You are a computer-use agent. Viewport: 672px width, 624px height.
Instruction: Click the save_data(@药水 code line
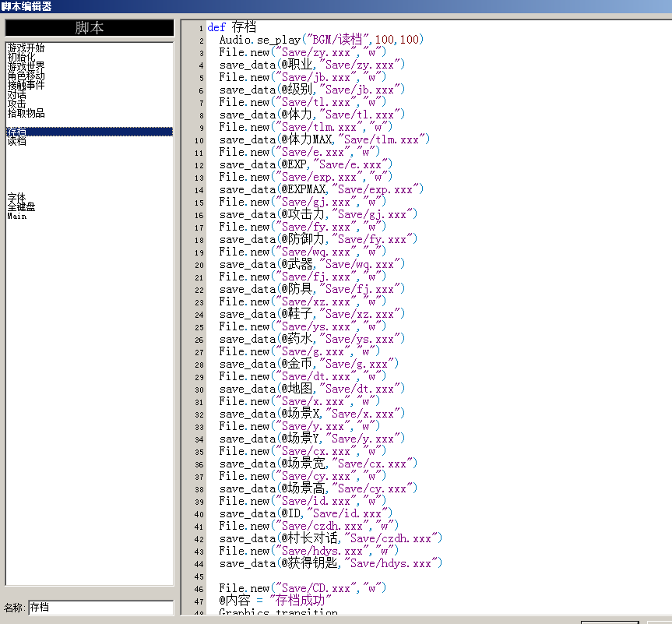pyautogui.click(x=312, y=339)
